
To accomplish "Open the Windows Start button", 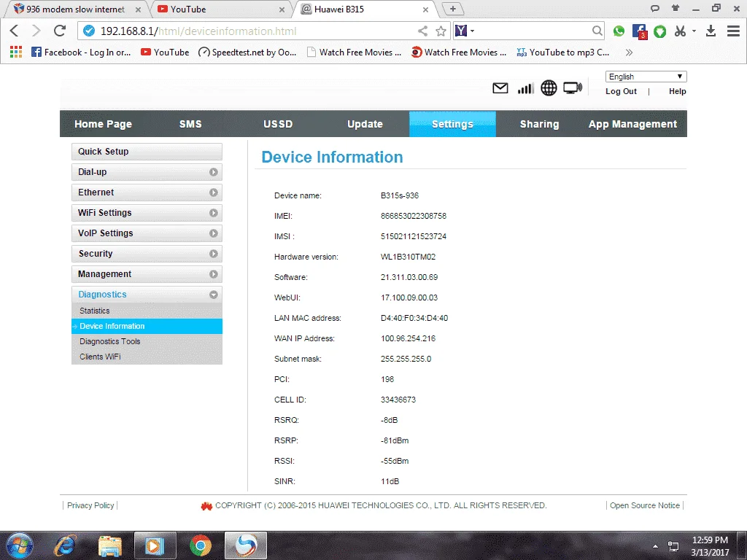I will pyautogui.click(x=20, y=545).
